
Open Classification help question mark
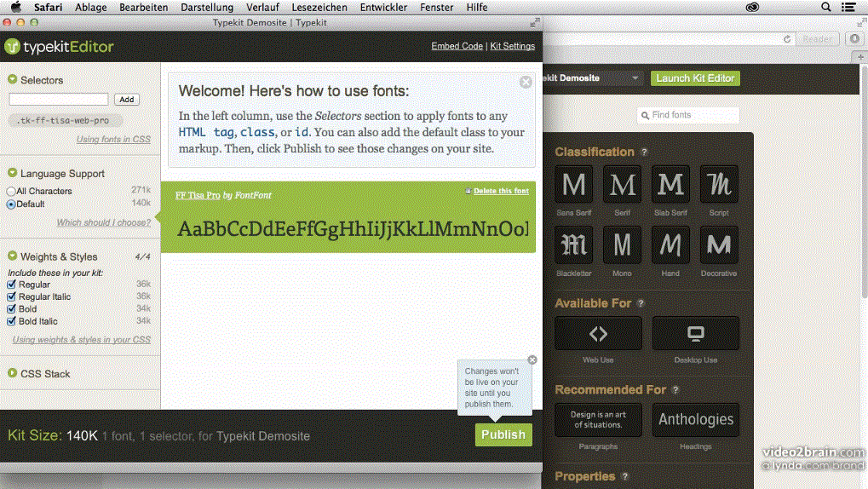coord(644,152)
